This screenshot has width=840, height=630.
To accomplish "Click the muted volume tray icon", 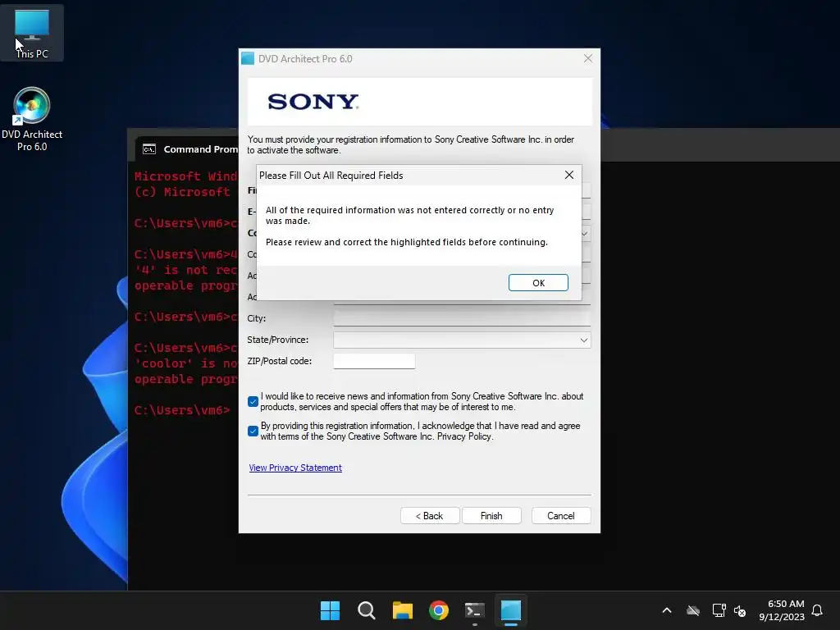I will click(x=740, y=610).
